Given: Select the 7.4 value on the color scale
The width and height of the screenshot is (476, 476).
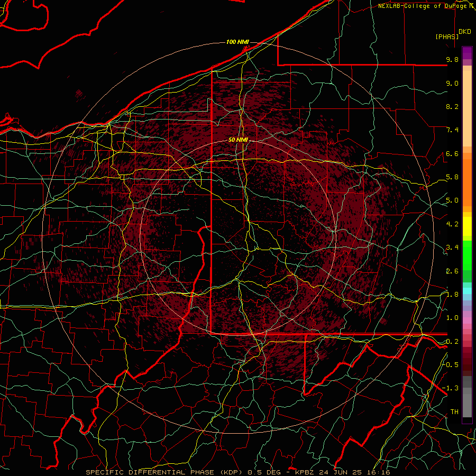Looking at the screenshot, I should tap(452, 130).
